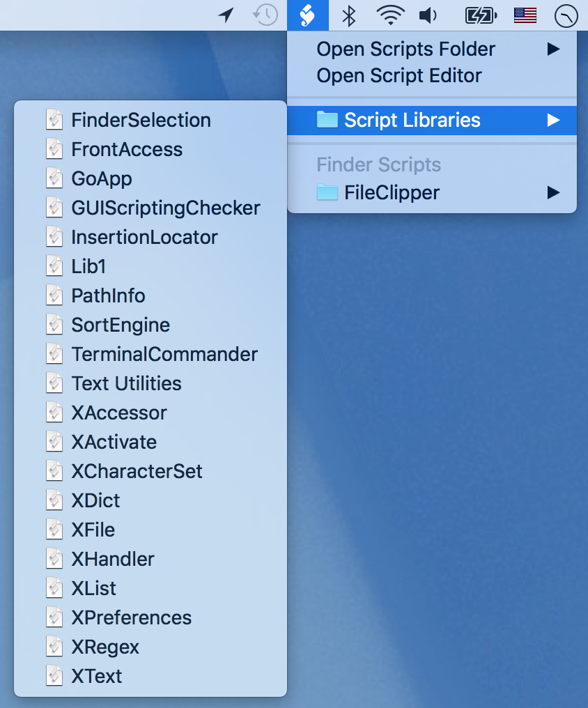Choose the TerminalCommander script
Viewport: 588px width, 708px height.
[164, 354]
